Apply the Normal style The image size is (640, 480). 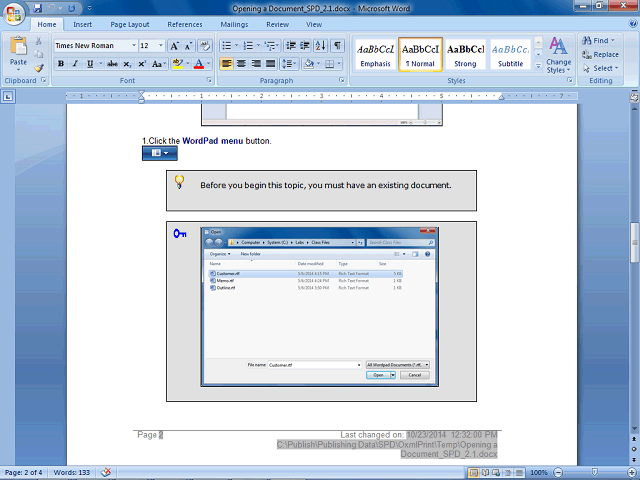pos(420,55)
